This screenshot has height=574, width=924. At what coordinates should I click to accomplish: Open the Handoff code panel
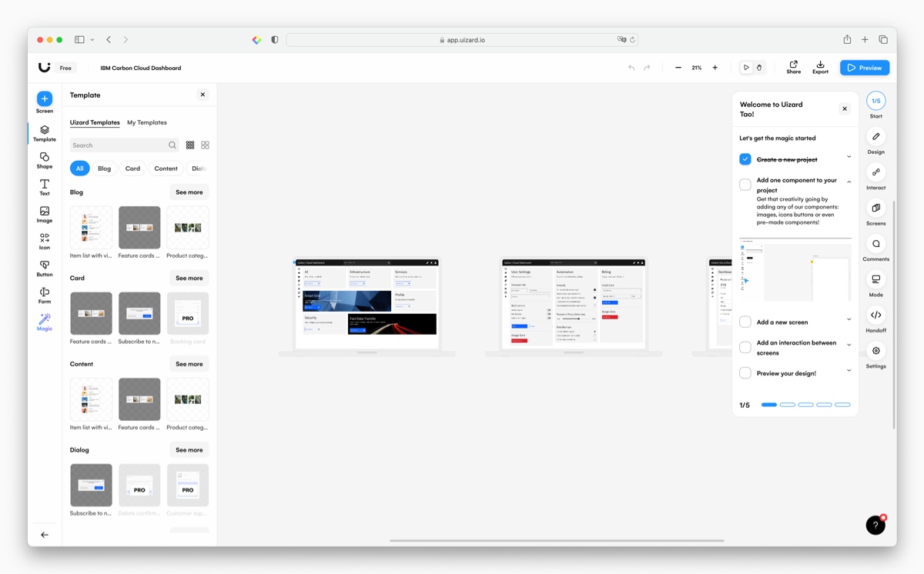point(875,319)
